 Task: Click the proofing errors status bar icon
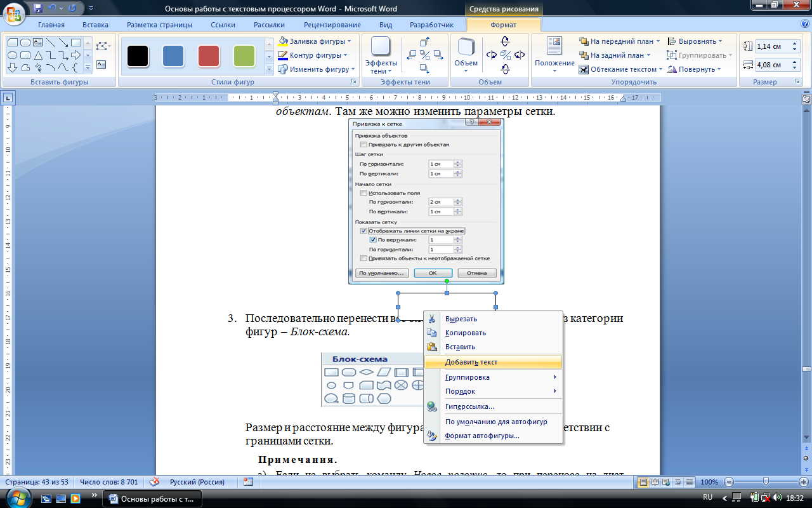tap(154, 482)
